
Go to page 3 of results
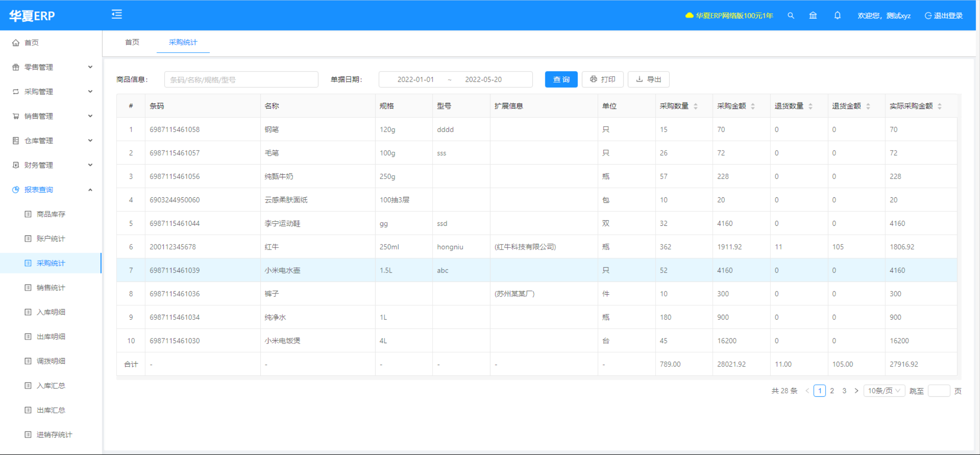(844, 391)
